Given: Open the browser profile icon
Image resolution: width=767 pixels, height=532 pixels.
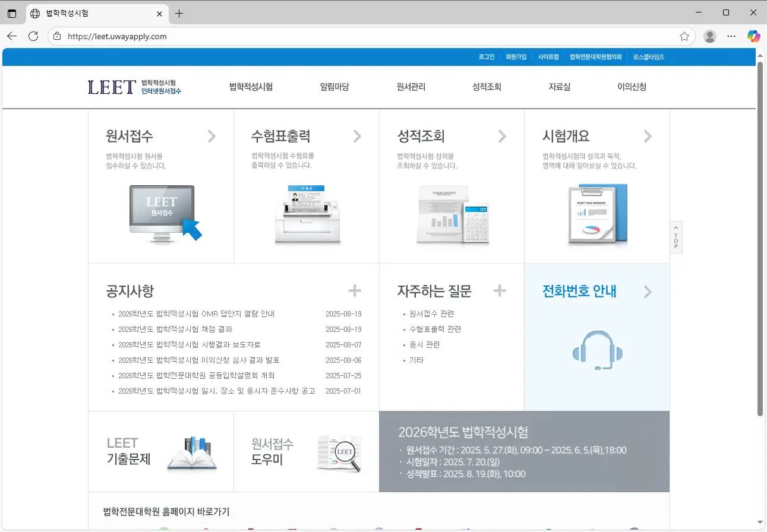Looking at the screenshot, I should pyautogui.click(x=710, y=36).
